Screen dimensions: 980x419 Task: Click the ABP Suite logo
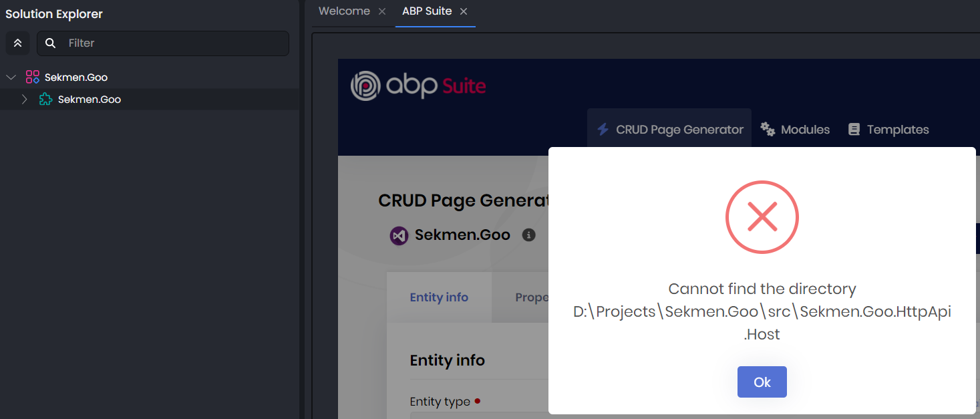tap(418, 86)
